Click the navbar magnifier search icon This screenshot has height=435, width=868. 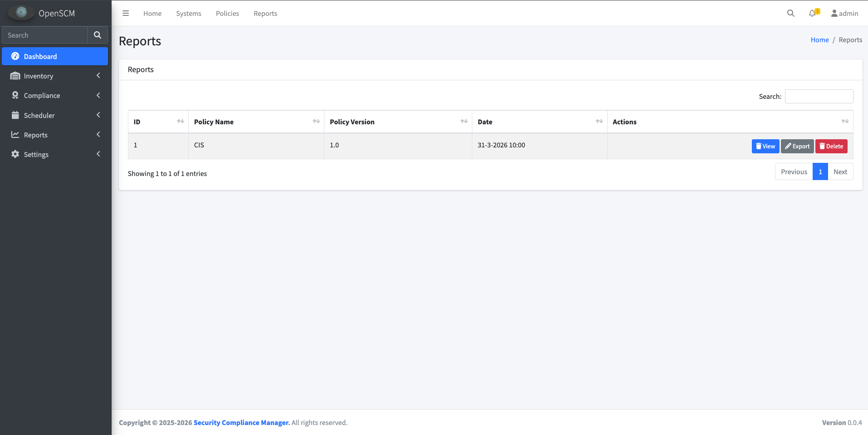click(790, 14)
